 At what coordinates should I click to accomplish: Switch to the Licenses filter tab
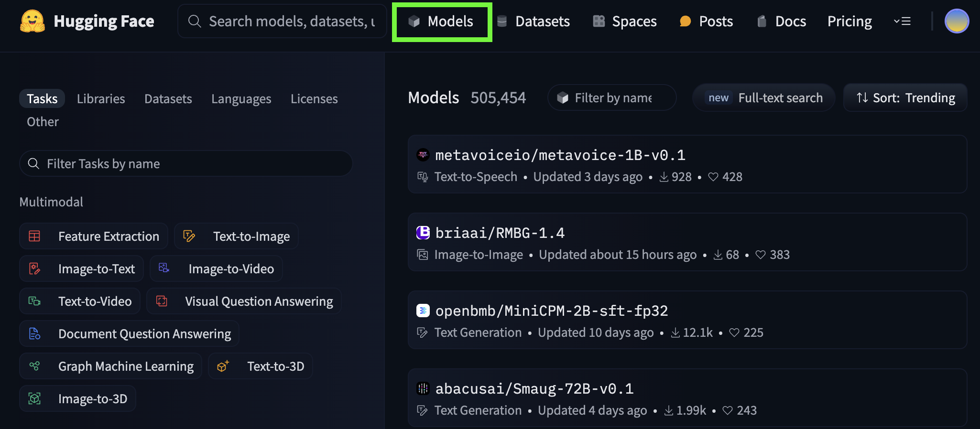coord(314,99)
